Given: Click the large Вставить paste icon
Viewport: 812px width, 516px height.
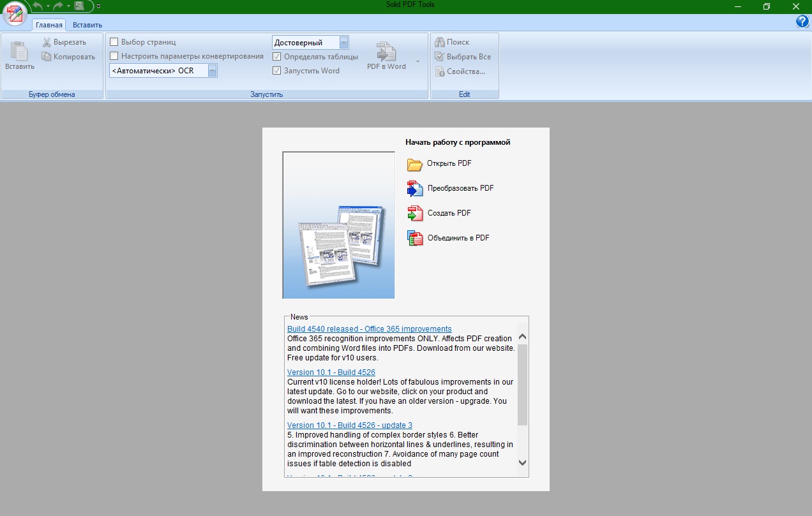Looking at the screenshot, I should (19, 50).
